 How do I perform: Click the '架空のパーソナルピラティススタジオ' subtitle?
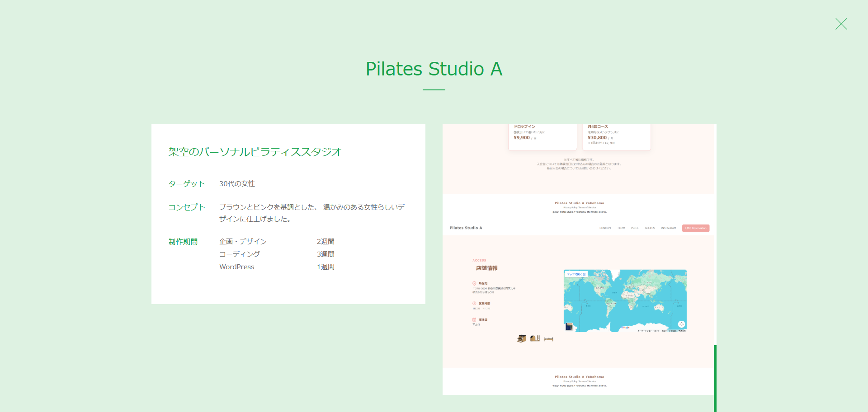pyautogui.click(x=255, y=152)
